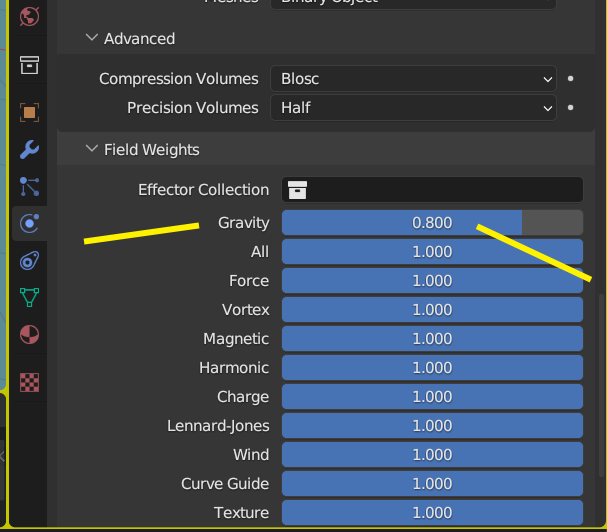Adjust the Curve Guide weight slider
Screen dimensions: 607x532
[x=432, y=484]
